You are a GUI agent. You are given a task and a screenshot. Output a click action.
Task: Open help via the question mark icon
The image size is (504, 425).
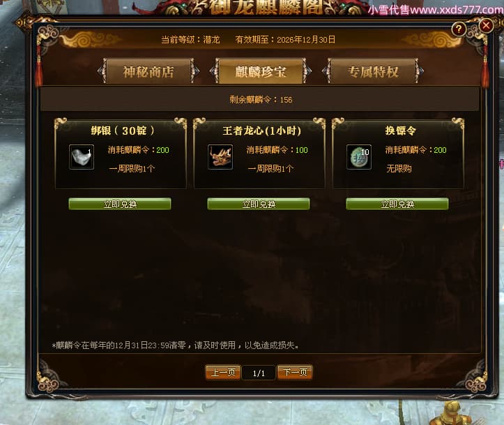pyautogui.click(x=459, y=29)
